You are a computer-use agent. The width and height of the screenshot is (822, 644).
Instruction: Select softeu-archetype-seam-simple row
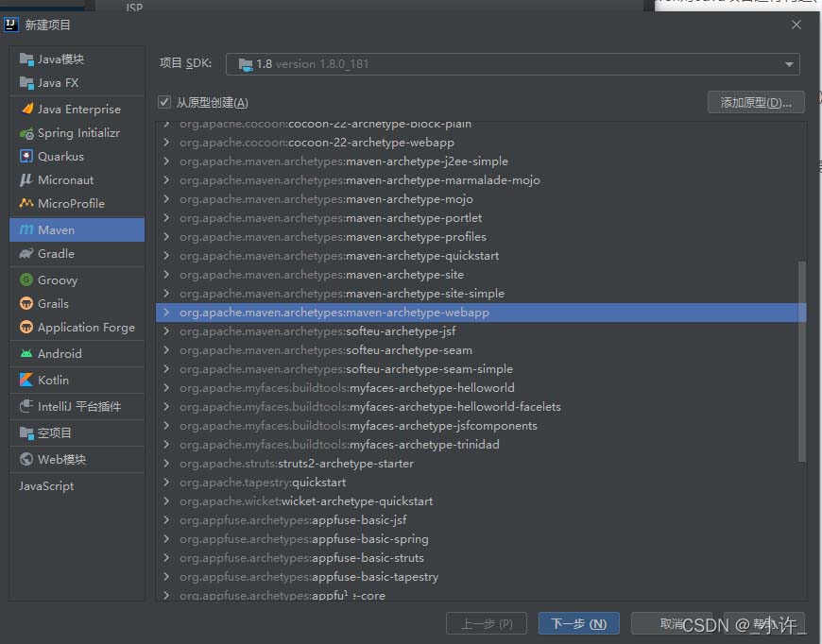pos(481,369)
